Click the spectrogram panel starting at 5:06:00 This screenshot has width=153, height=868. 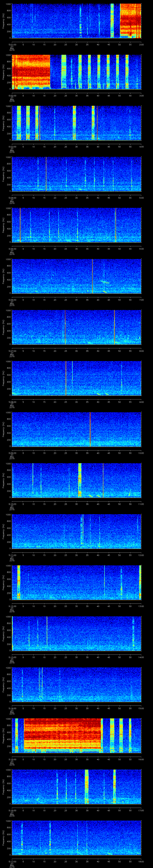(77, 276)
